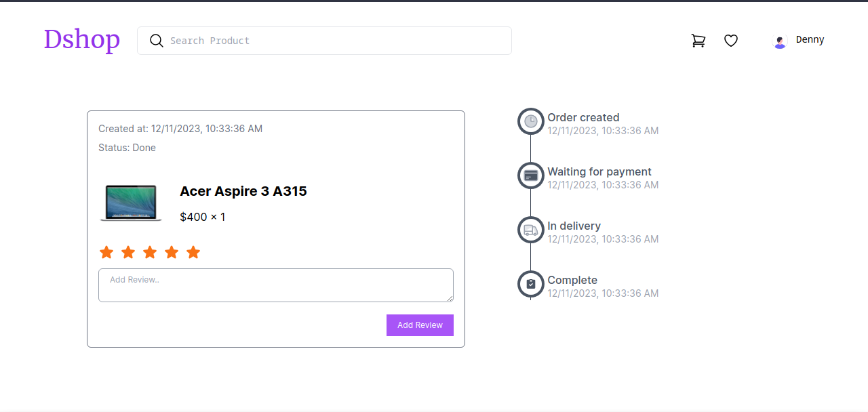Image resolution: width=868 pixels, height=412 pixels.
Task: Click Denny's profile avatar
Action: click(x=780, y=42)
